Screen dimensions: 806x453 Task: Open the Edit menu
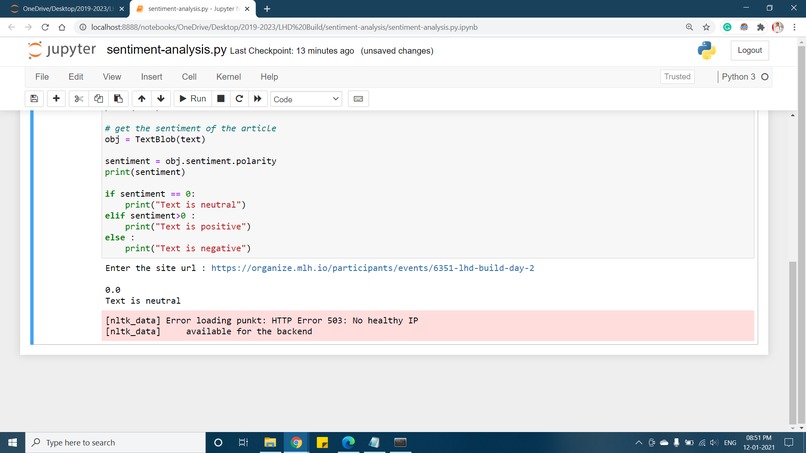click(x=76, y=77)
